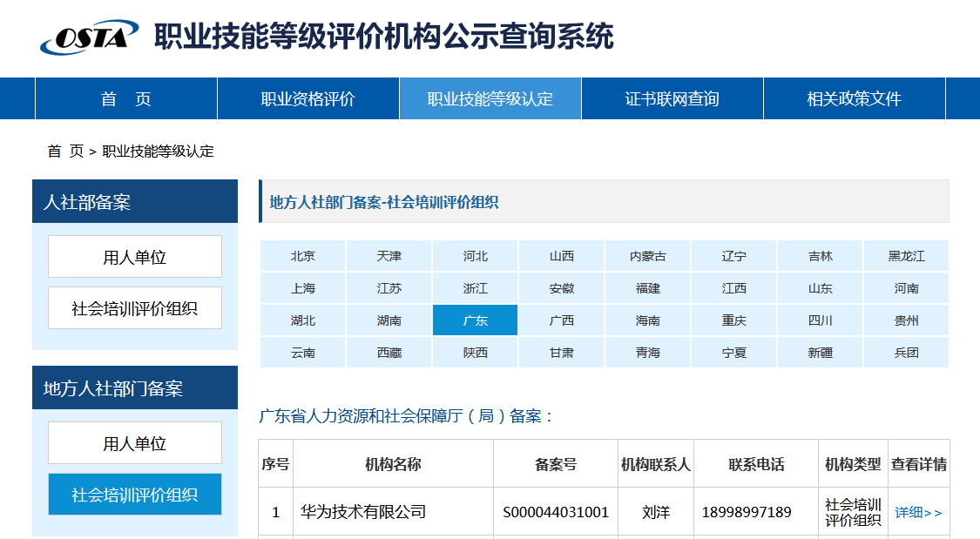Open 详细>> link for 华为技术有限公司

(918, 512)
